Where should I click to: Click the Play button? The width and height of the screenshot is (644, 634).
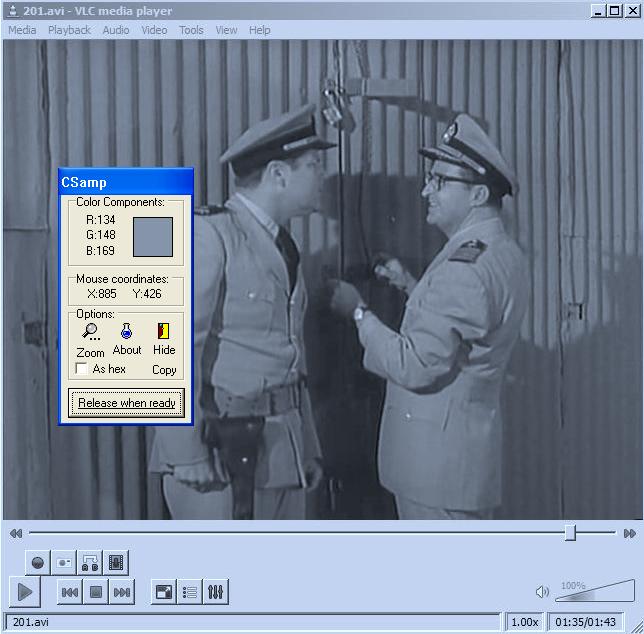click(x=25, y=592)
